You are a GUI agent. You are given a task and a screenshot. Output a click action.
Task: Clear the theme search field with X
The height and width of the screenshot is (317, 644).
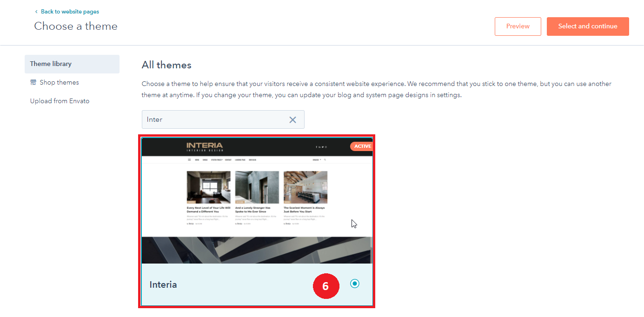coord(292,119)
